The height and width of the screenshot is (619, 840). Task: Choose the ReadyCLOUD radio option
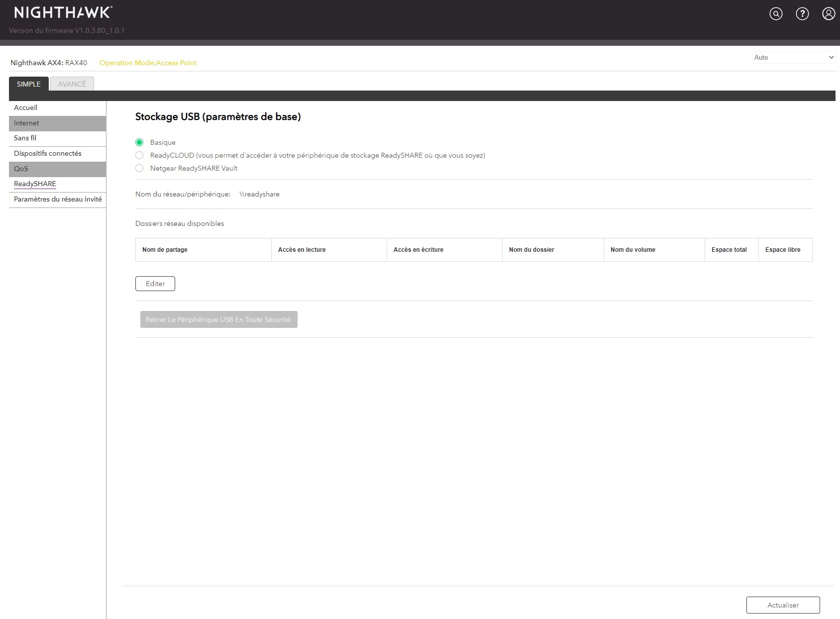tap(139, 155)
